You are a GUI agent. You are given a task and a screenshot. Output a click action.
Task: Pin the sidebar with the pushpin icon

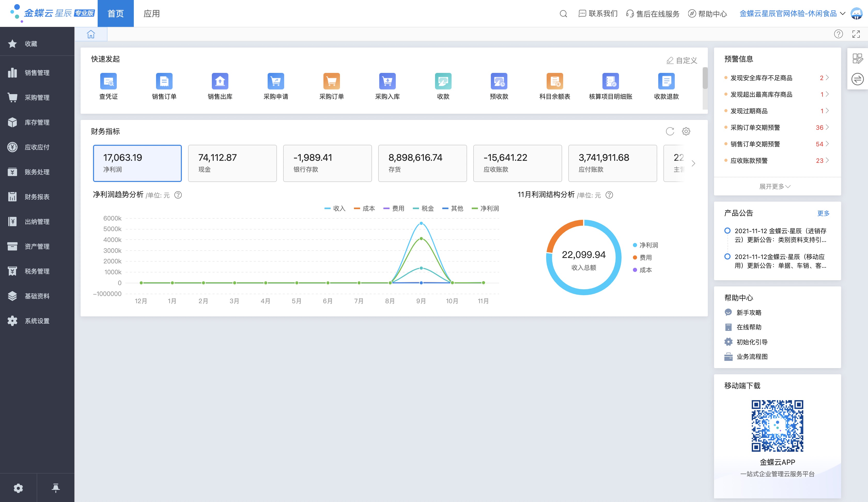click(56, 488)
